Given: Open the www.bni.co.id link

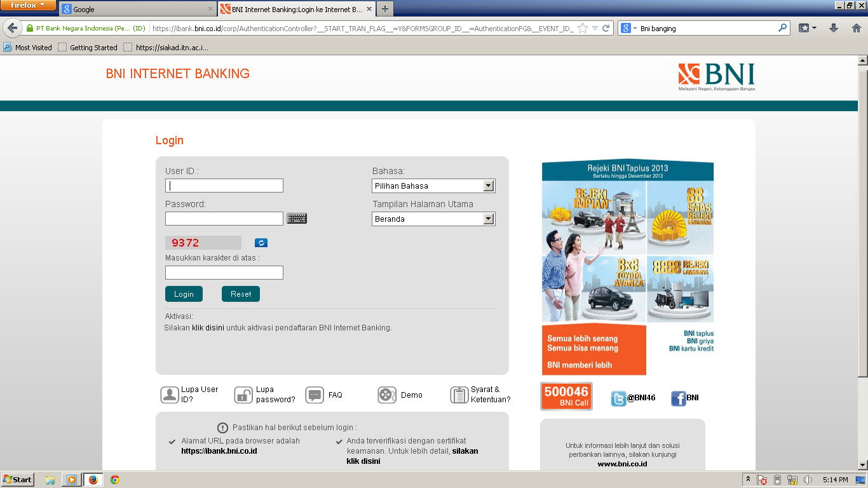Looking at the screenshot, I should [x=622, y=464].
